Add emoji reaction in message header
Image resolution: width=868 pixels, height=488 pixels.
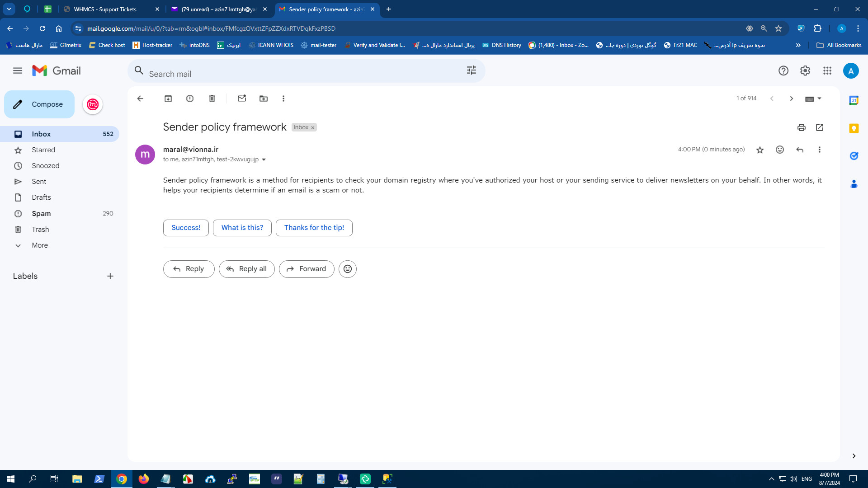pos(780,150)
